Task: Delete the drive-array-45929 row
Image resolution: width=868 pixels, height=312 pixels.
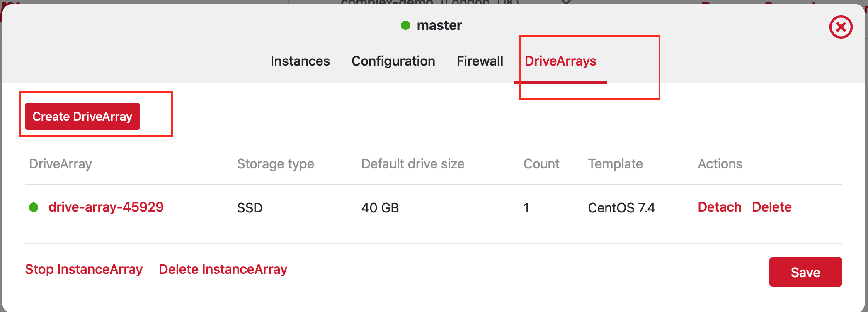Action: pos(771,207)
